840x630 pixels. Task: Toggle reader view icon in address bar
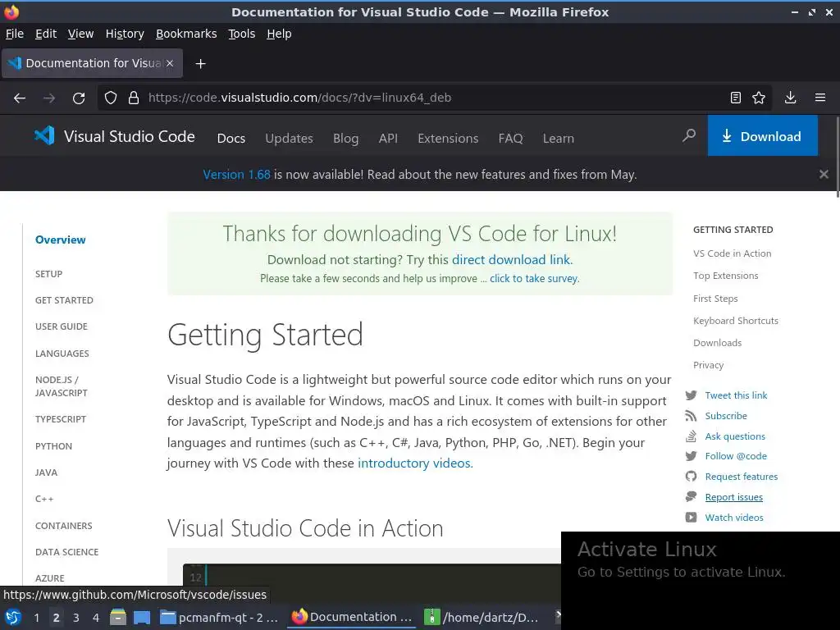pyautogui.click(x=736, y=98)
